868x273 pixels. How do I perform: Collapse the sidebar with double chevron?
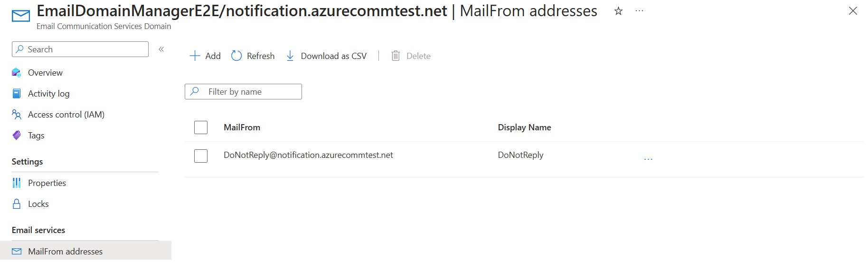tap(161, 49)
